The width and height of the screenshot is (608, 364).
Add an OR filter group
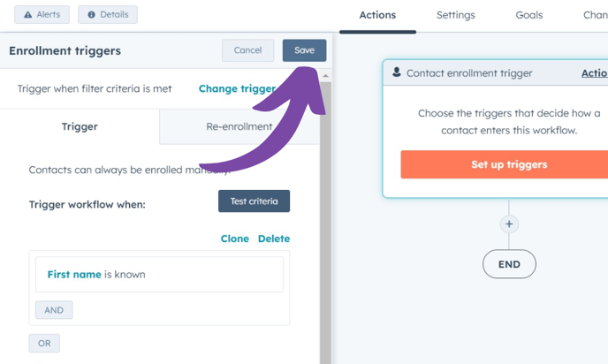coord(44,343)
